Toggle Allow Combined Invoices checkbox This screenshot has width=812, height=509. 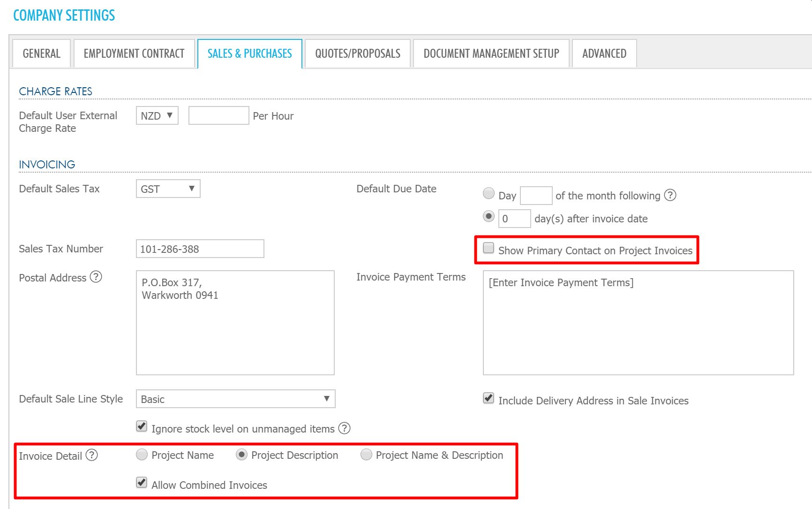[x=142, y=483]
